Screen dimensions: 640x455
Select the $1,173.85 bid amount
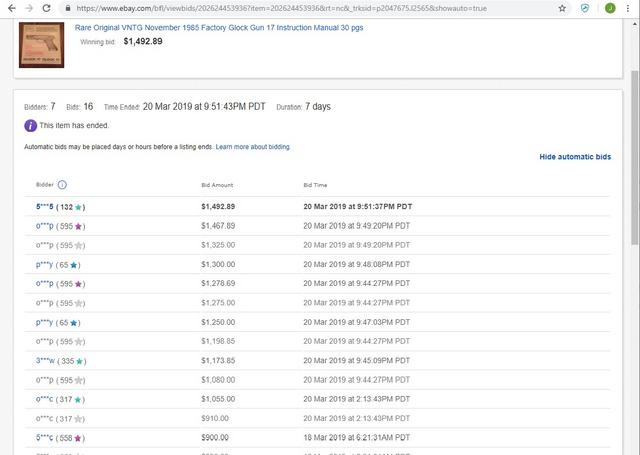[218, 360]
